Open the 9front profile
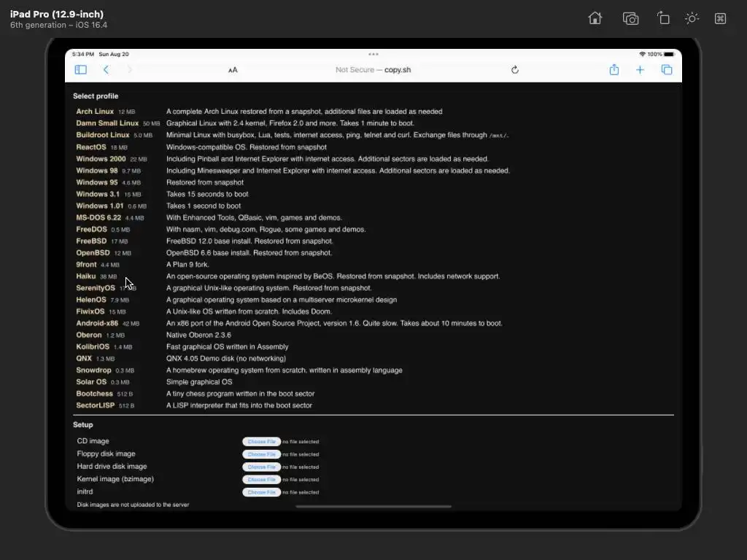This screenshot has width=747, height=560. pos(86,264)
